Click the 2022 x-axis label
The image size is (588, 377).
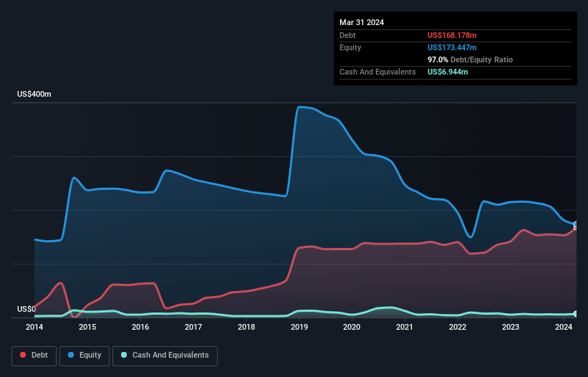click(458, 327)
